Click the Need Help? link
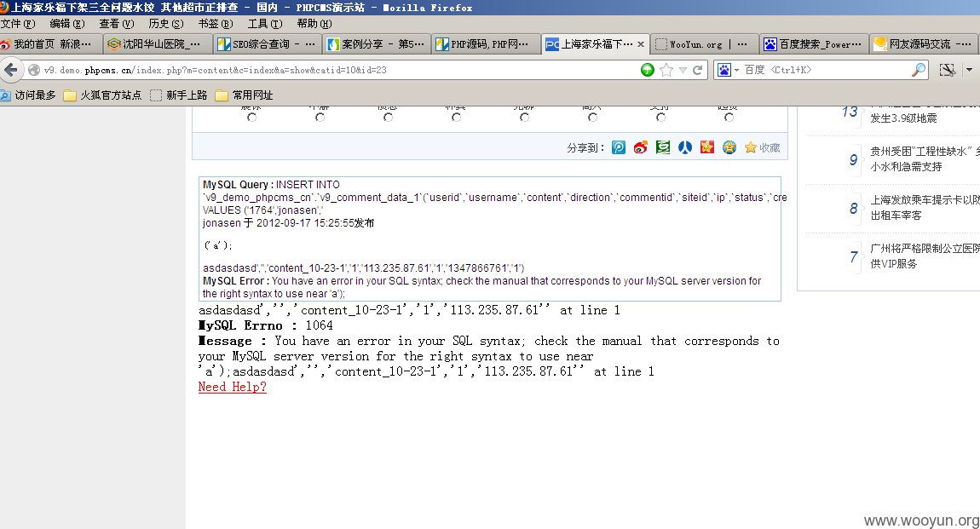Image resolution: width=980 pixels, height=529 pixels. 233,387
